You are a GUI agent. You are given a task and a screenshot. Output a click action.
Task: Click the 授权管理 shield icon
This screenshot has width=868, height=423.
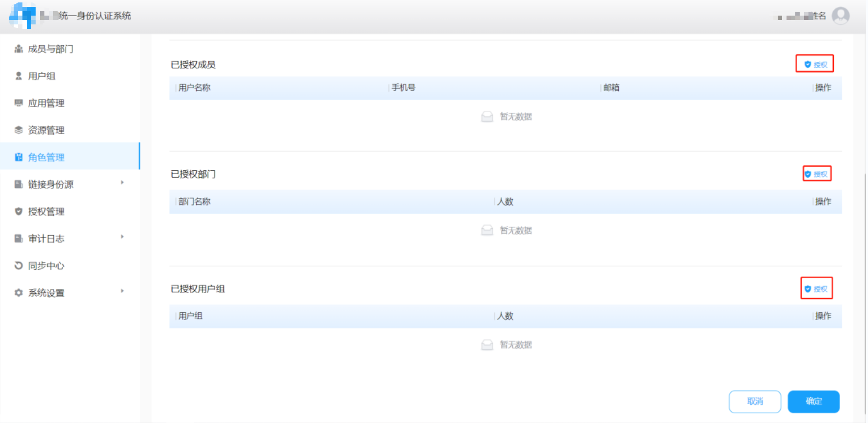(19, 211)
